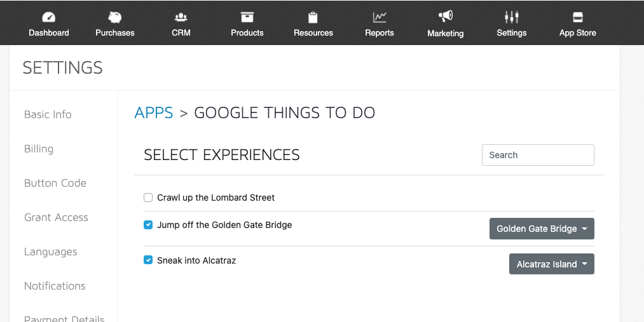Viewport: 644px width, 322px height.
Task: Click the Products box icon
Action: pos(247,17)
